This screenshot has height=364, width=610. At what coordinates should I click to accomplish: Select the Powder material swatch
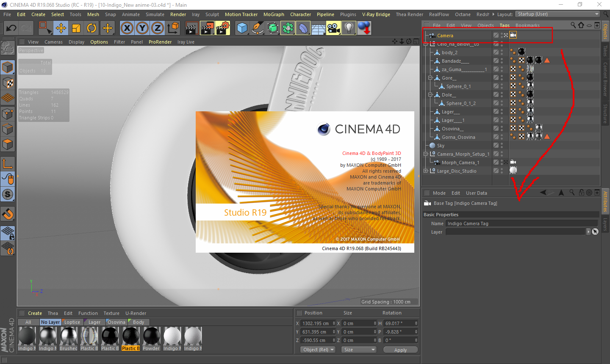[x=151, y=337]
